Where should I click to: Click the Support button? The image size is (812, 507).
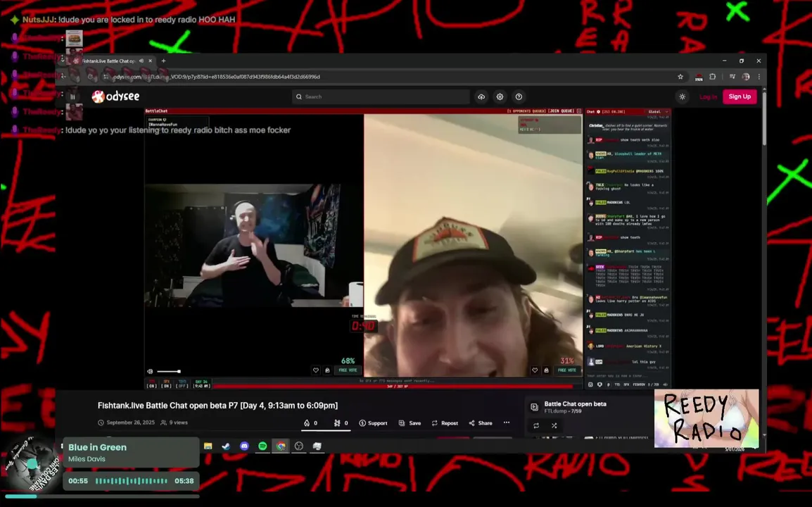coord(374,423)
